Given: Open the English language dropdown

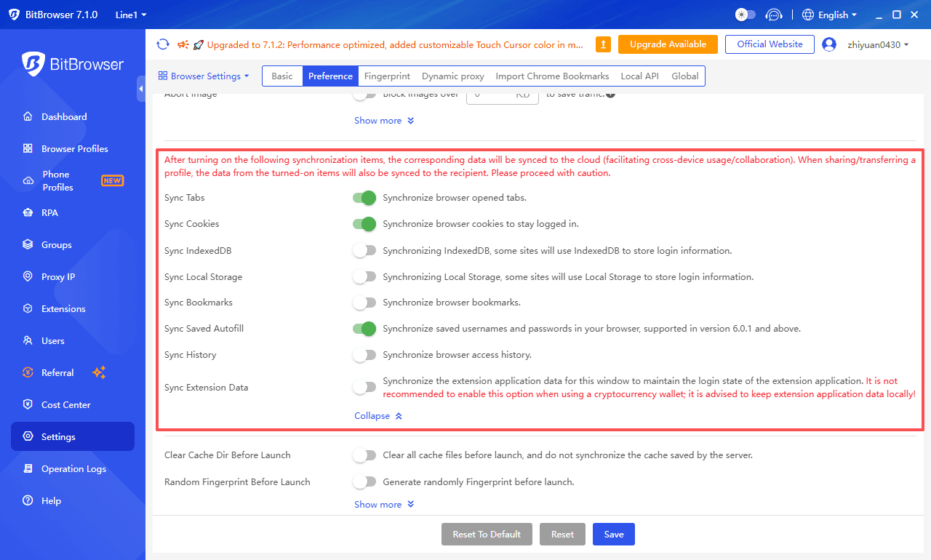Looking at the screenshot, I should pyautogui.click(x=829, y=14).
